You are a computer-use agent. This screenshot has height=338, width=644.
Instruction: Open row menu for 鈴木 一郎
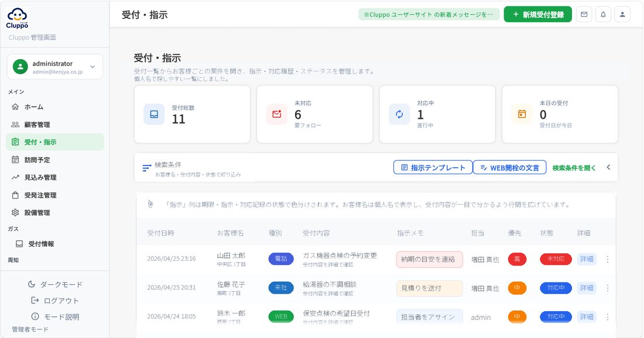click(x=608, y=317)
